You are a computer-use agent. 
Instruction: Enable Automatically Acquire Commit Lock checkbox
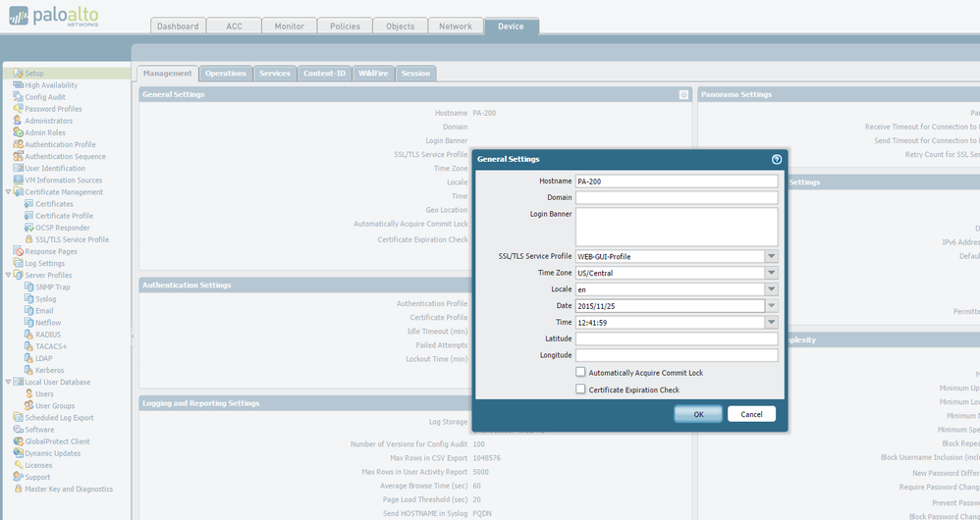pos(580,373)
